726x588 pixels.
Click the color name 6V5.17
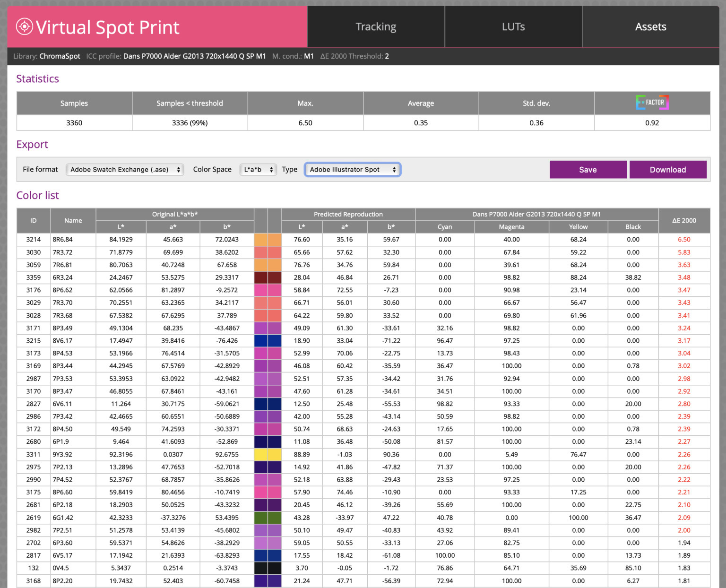pyautogui.click(x=62, y=555)
